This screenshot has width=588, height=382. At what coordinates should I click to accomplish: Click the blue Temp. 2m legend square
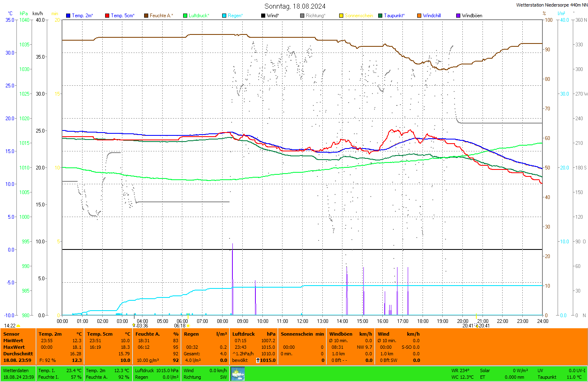click(68, 16)
